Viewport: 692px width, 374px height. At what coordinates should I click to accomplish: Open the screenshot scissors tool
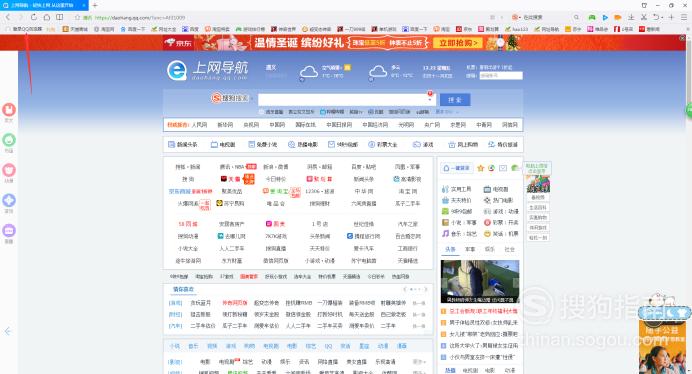pos(644,17)
